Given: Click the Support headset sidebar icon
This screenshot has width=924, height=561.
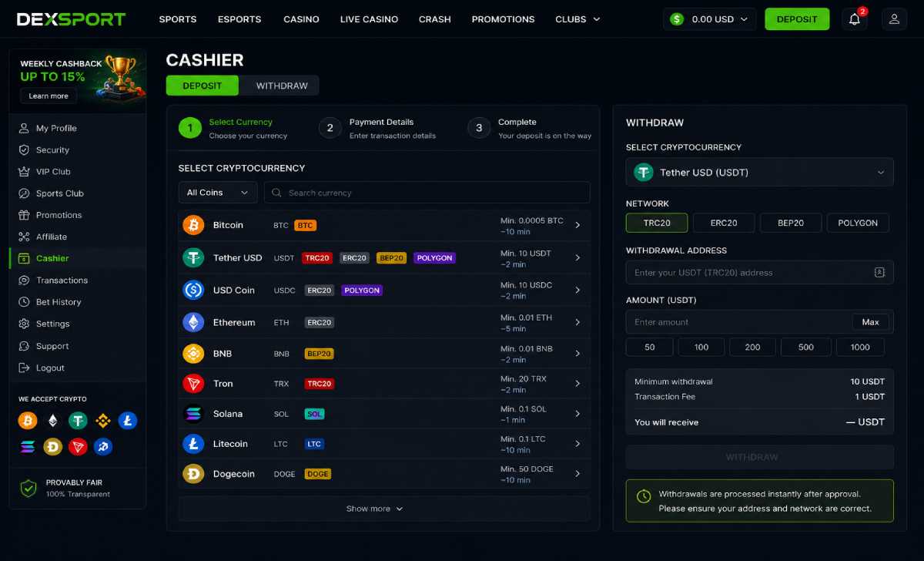Looking at the screenshot, I should [24, 346].
